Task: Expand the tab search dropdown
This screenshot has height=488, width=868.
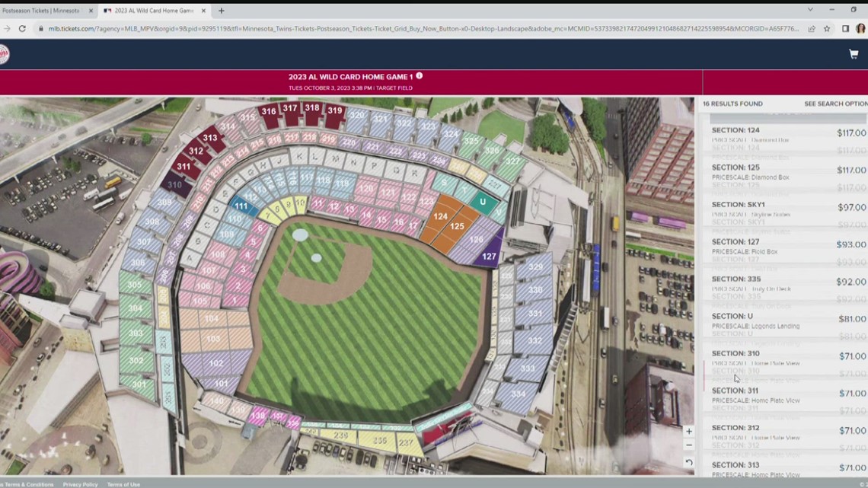Action: pos(810,10)
